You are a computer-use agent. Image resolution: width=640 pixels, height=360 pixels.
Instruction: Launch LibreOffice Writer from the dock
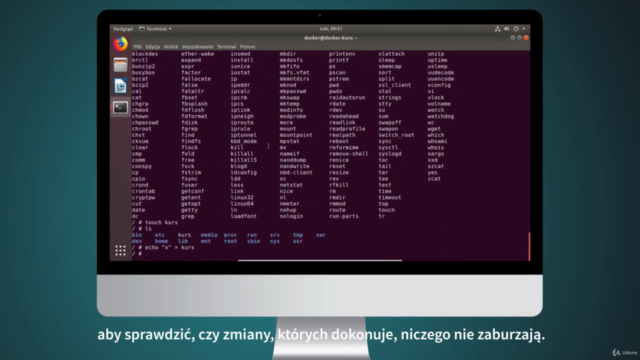click(120, 86)
